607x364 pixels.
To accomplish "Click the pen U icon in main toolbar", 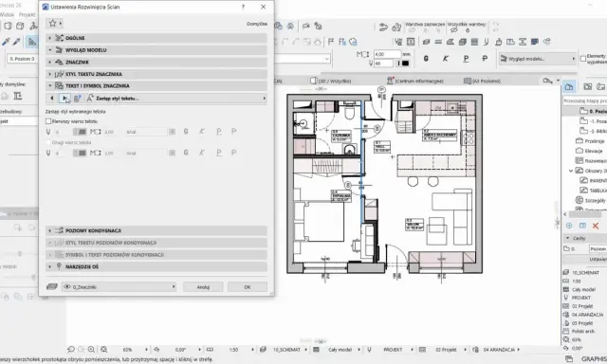I will point(371,64).
